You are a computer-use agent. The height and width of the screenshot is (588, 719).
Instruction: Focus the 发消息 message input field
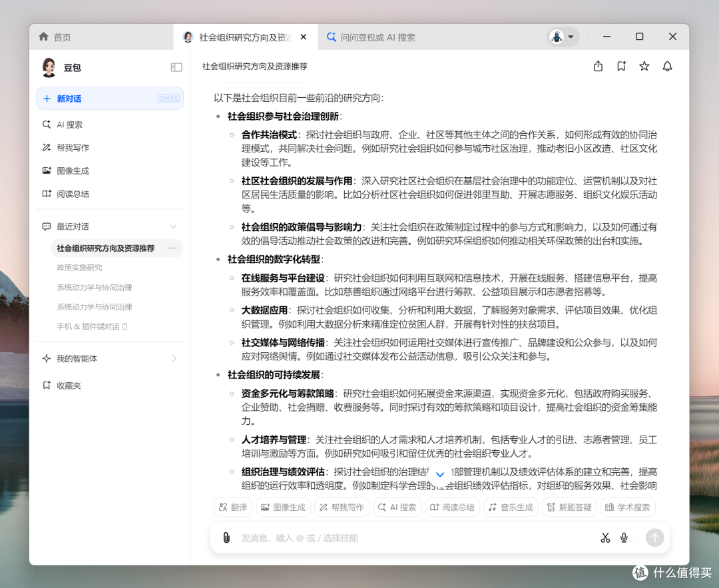[x=415, y=538]
